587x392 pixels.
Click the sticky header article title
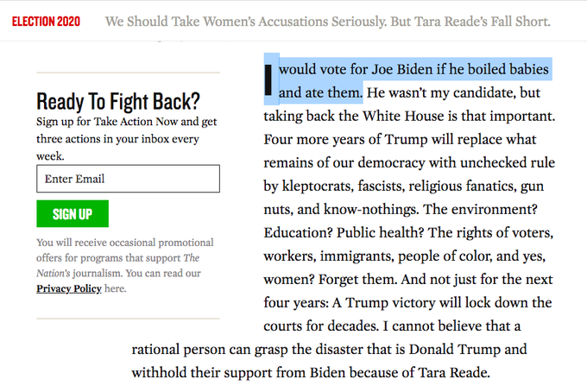click(x=327, y=22)
